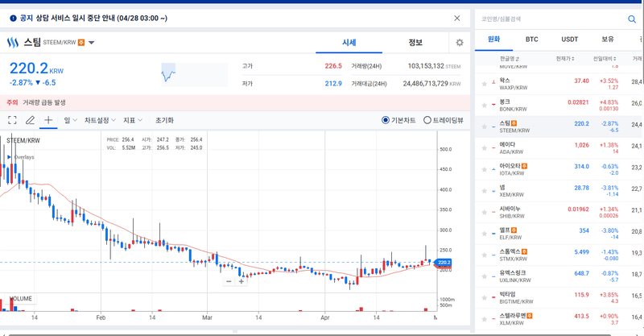Switch to the 정보 tab
The image size is (644, 336).
click(415, 43)
